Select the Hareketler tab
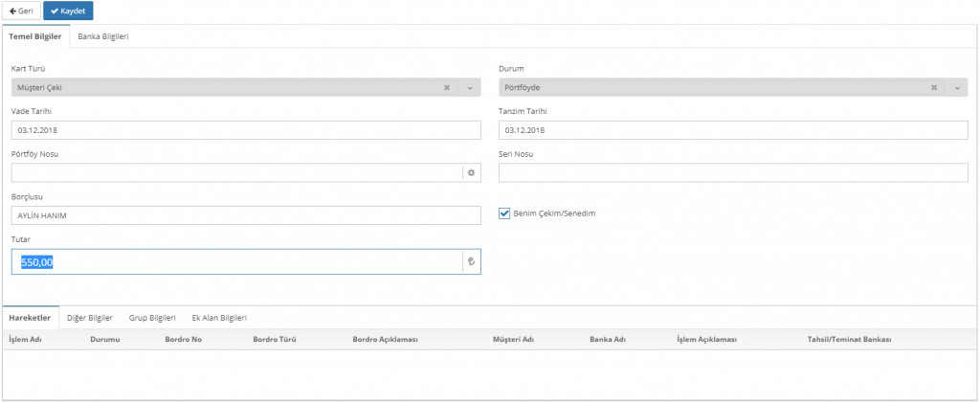This screenshot has height=403, width=980. click(30, 317)
